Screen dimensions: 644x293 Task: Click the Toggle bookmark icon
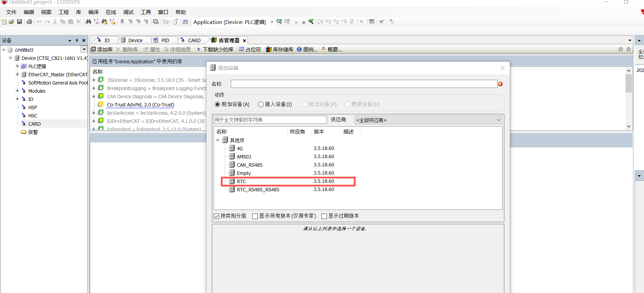tap(122, 22)
